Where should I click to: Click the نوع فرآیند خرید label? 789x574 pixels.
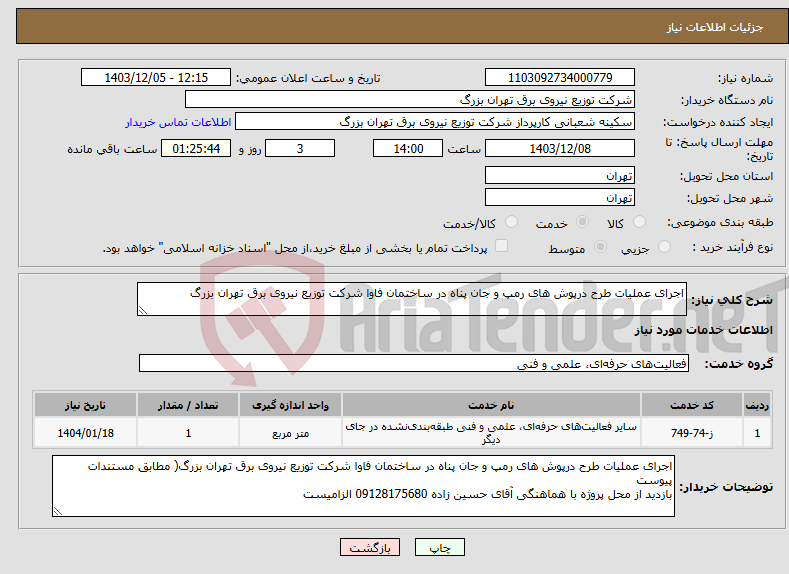[x=733, y=247]
